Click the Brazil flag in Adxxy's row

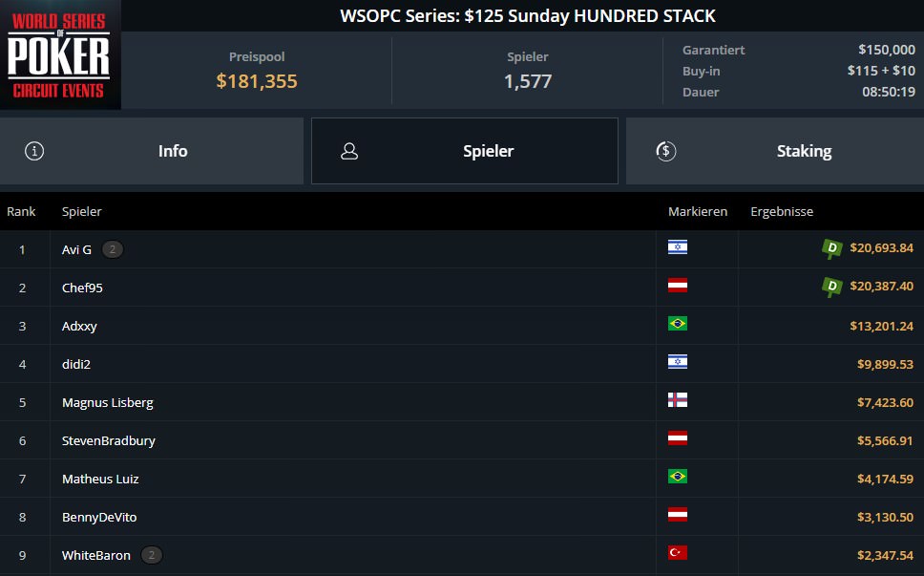point(678,324)
